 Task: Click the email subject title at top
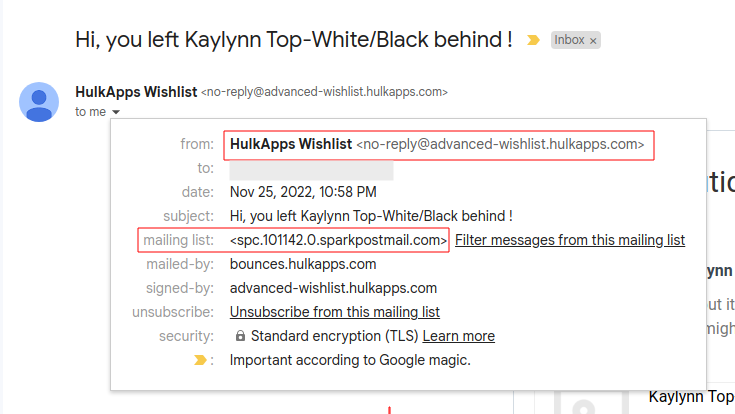pos(294,40)
